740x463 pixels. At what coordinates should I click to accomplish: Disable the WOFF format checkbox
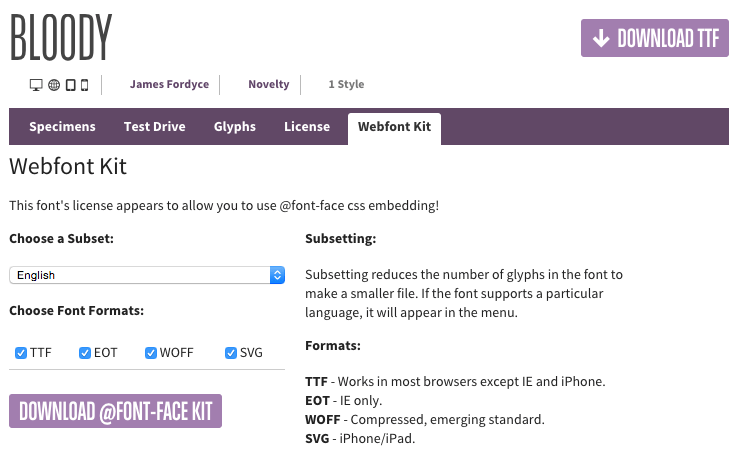click(151, 353)
